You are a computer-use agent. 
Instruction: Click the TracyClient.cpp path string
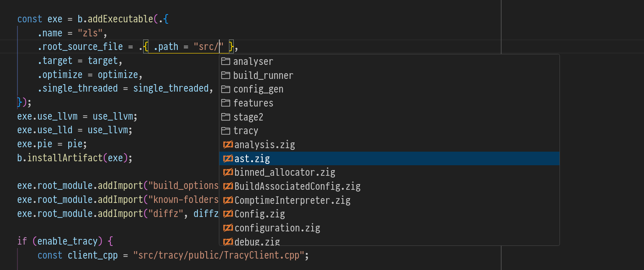coord(219,256)
